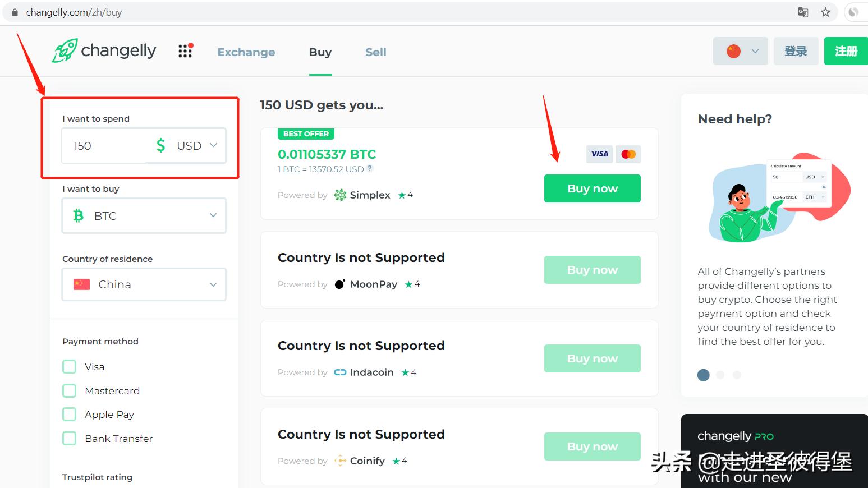Click the Mastercard icon in best offer
868x488 pixels.
pos(628,154)
